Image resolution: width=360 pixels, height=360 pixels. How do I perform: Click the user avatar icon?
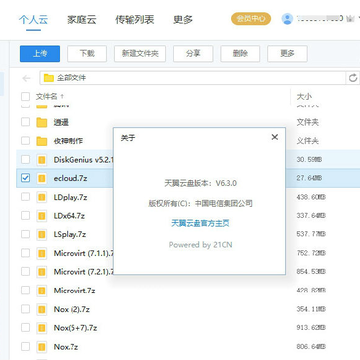click(287, 19)
